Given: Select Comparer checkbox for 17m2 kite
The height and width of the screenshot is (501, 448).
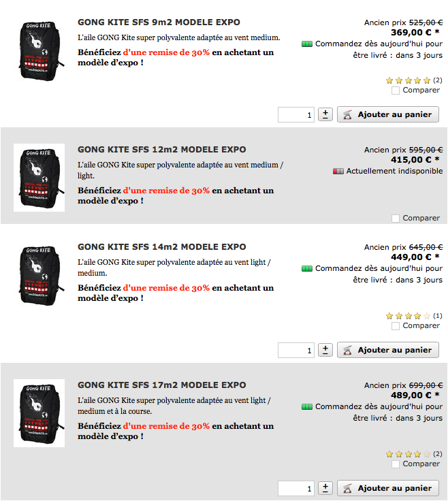Looking at the screenshot, I should 396,464.
